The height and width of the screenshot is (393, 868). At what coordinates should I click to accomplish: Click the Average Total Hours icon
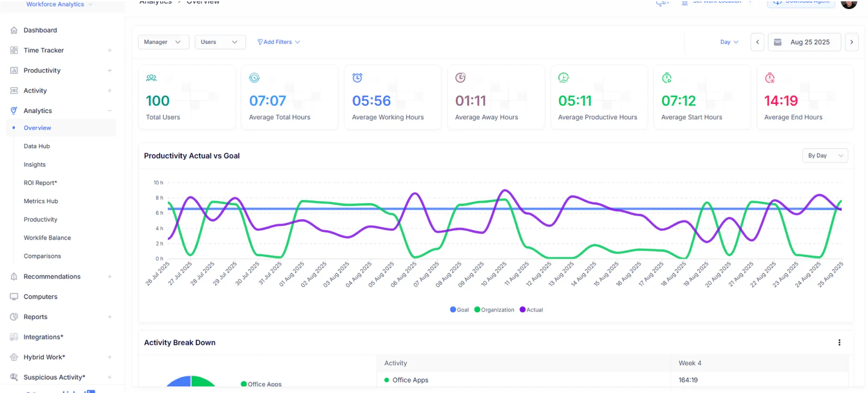point(254,78)
